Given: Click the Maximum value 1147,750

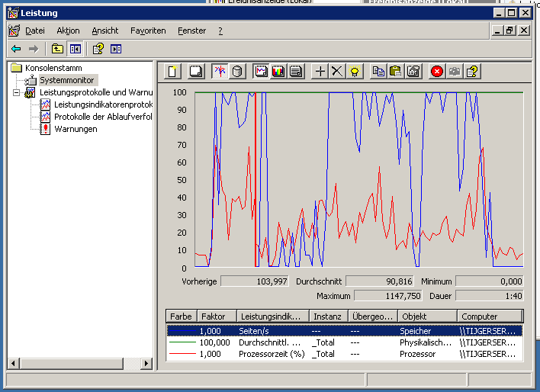Looking at the screenshot, I should [387, 296].
